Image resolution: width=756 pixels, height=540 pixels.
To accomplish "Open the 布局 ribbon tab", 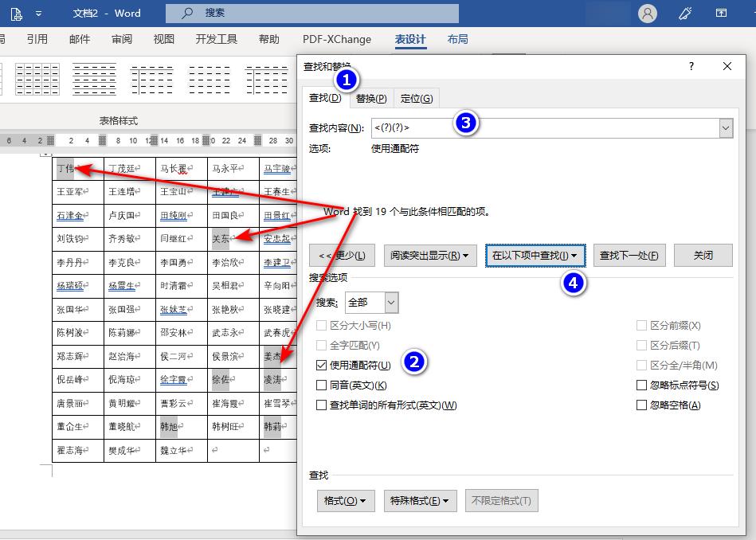I will [457, 37].
